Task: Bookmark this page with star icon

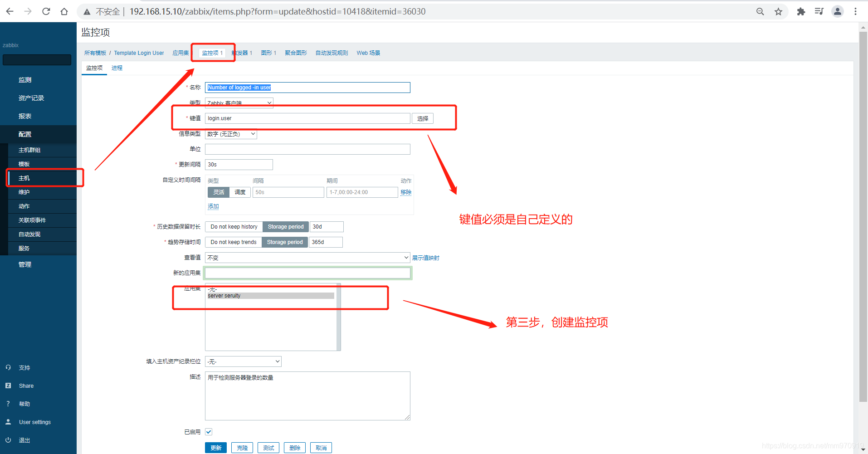Action: click(778, 11)
